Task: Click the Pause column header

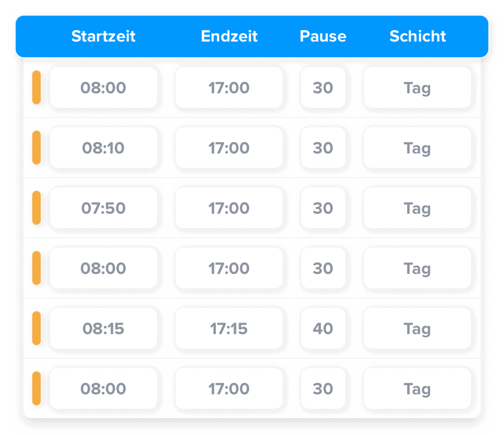Action: tap(323, 36)
